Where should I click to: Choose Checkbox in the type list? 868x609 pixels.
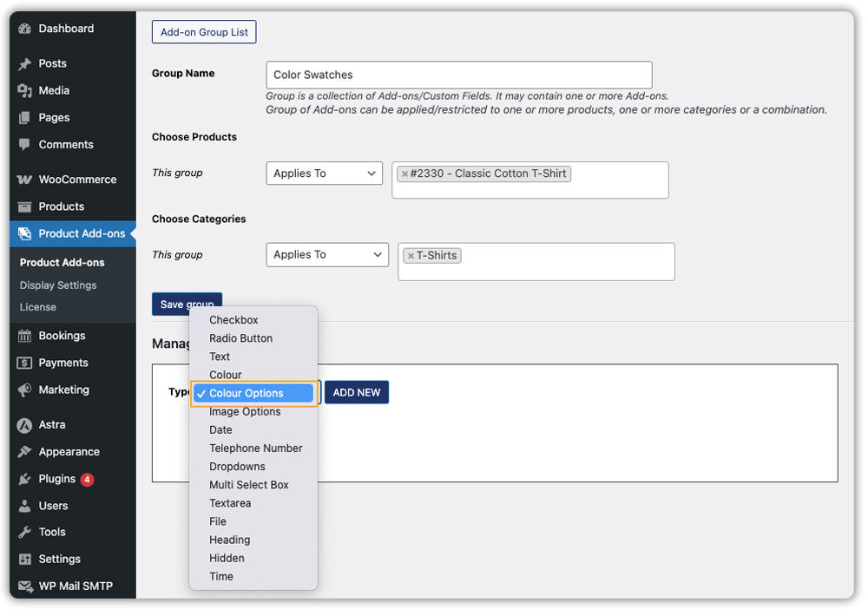(x=233, y=320)
